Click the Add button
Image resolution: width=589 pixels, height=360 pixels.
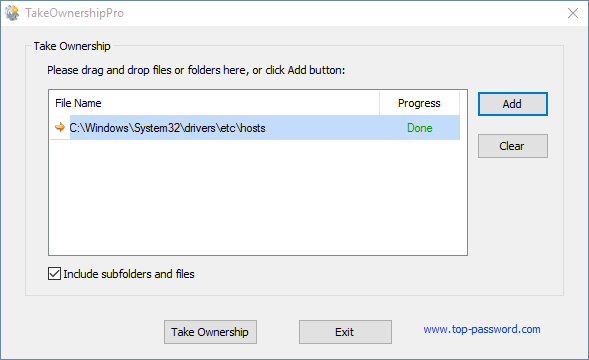click(513, 104)
